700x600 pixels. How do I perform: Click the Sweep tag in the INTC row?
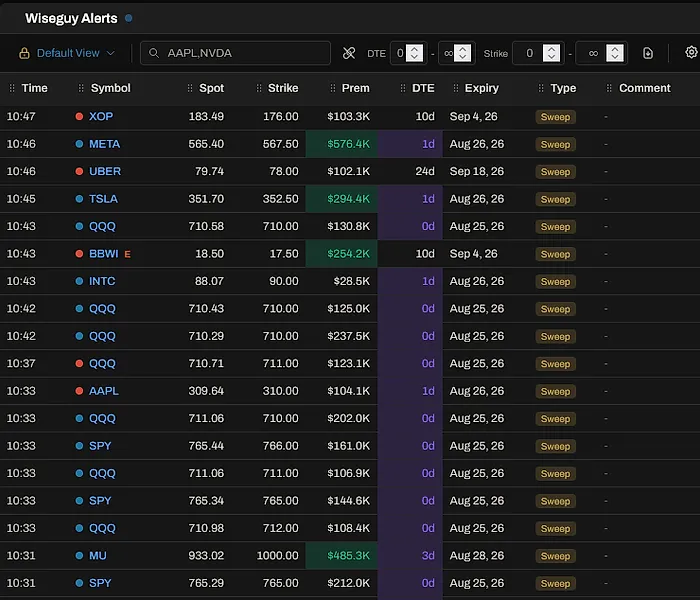coord(555,282)
